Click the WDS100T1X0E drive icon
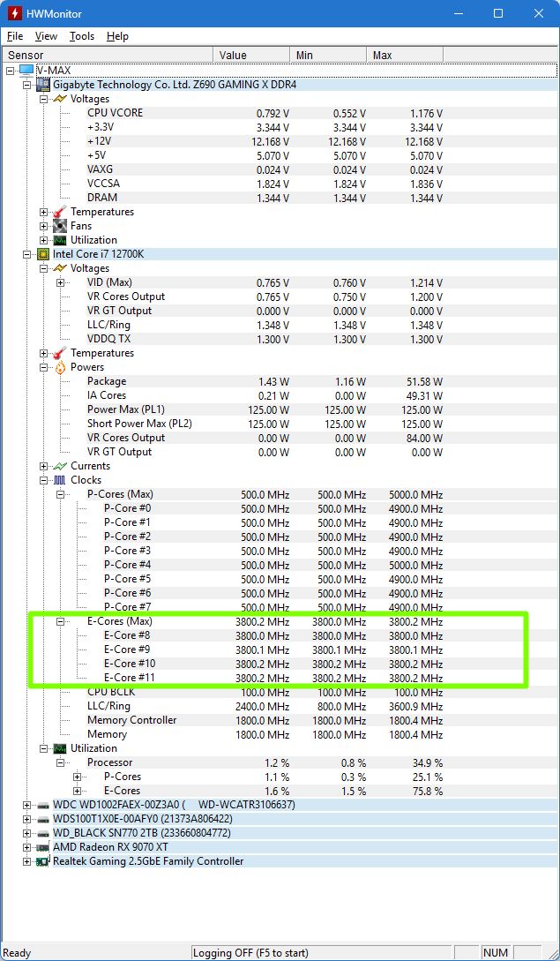Screen dimensions: 560x961 (x=43, y=819)
